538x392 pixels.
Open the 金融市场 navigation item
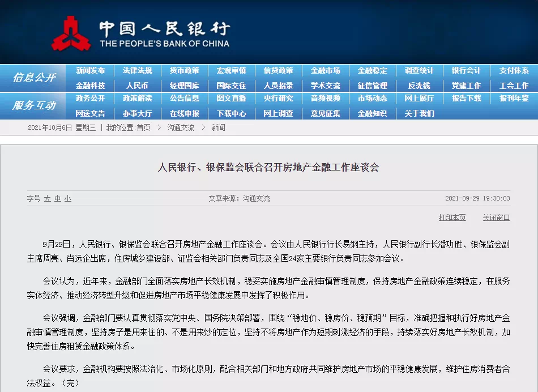325,71
